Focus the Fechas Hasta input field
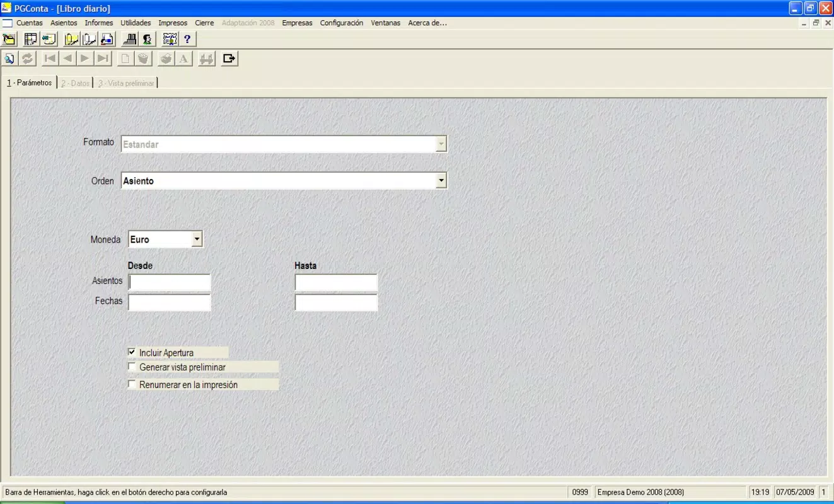834x504 pixels. point(336,302)
